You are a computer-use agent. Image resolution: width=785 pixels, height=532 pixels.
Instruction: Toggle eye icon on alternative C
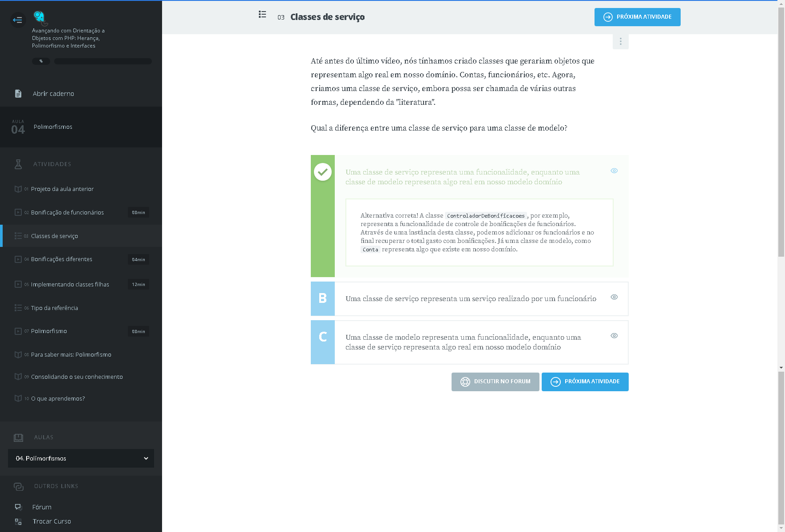(614, 336)
